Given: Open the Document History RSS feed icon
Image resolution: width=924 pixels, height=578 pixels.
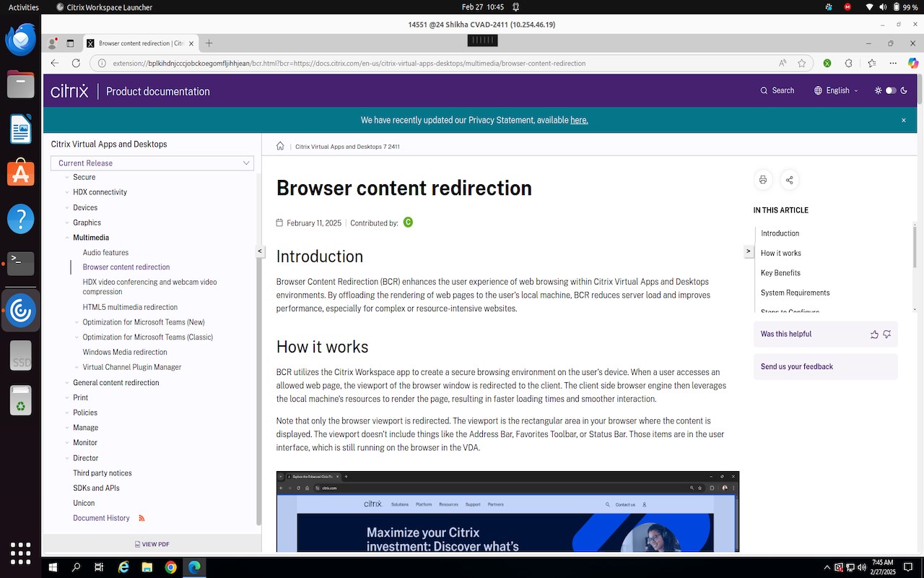Looking at the screenshot, I should (141, 518).
